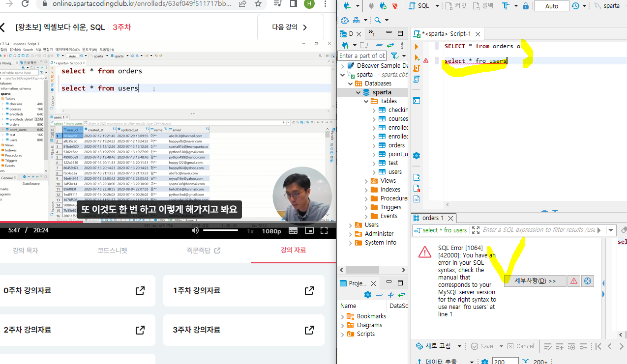Mute the lecture video volume
The width and height of the screenshot is (627, 364).
195,230
